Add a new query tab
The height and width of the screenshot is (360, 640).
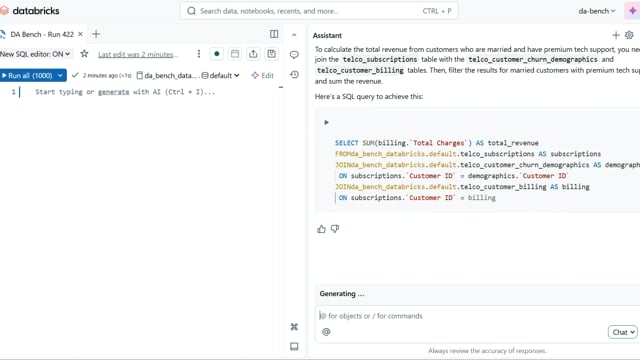(96, 34)
